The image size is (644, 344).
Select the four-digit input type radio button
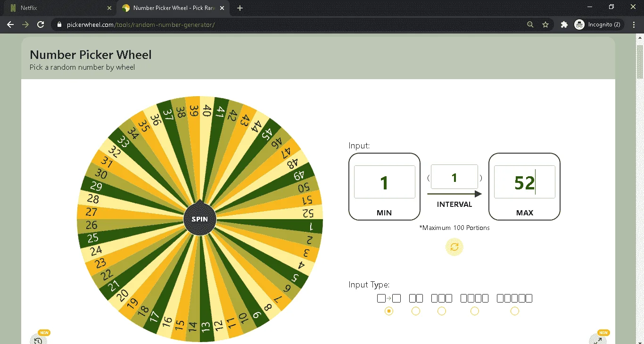[475, 311]
